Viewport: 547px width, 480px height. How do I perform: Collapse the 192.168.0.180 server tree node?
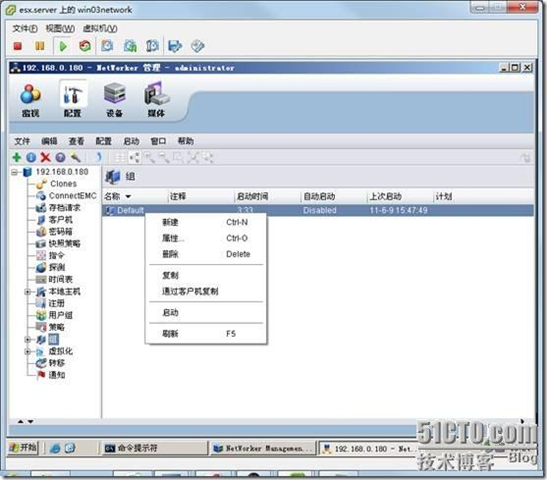pos(15,172)
